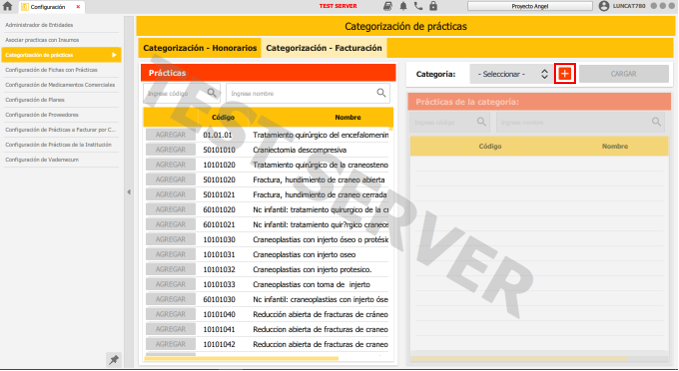The image size is (679, 371).
Task: Open Configuración de Fichas con Prácticas
Action: click(x=61, y=70)
